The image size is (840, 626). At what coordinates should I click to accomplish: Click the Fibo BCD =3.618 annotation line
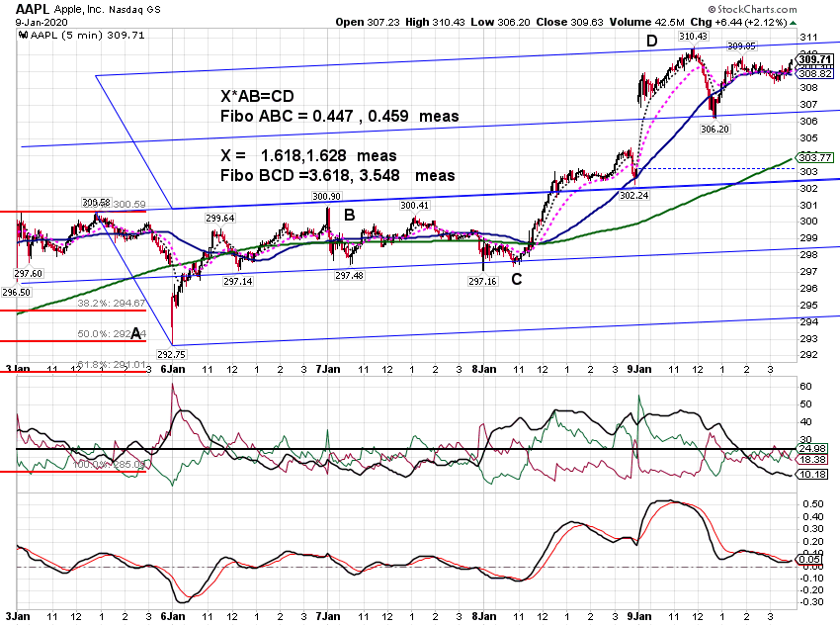[x=338, y=176]
